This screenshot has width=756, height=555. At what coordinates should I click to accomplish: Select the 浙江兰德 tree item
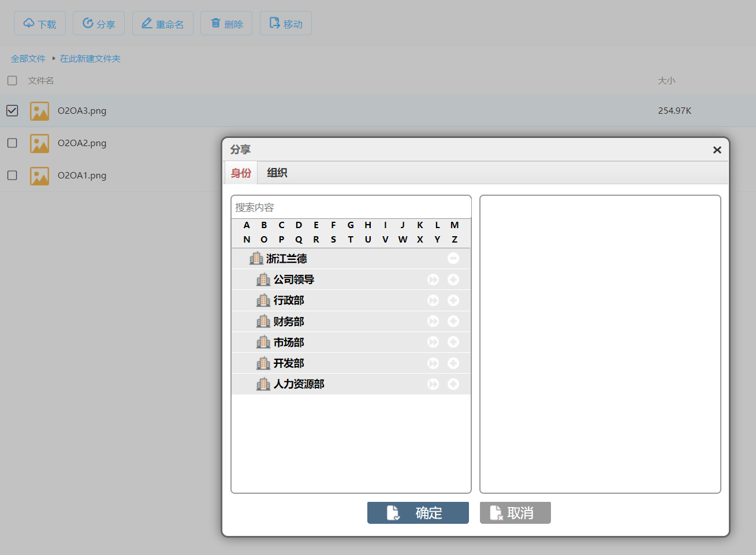coord(351,258)
